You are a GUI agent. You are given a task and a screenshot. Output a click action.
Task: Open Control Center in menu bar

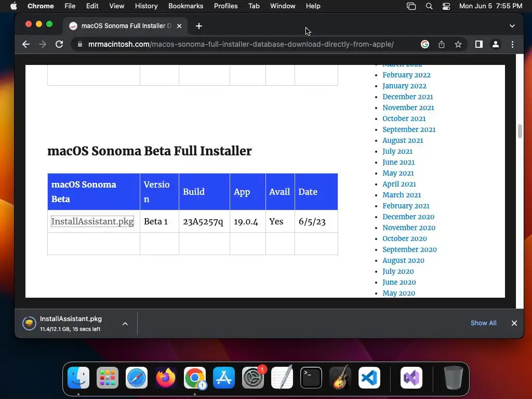click(446, 6)
